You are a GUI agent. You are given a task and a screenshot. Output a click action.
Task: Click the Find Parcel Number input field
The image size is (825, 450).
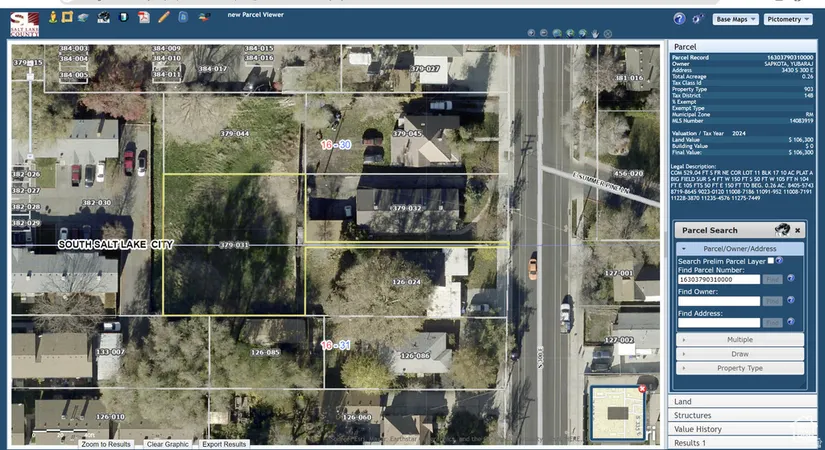(x=718, y=279)
